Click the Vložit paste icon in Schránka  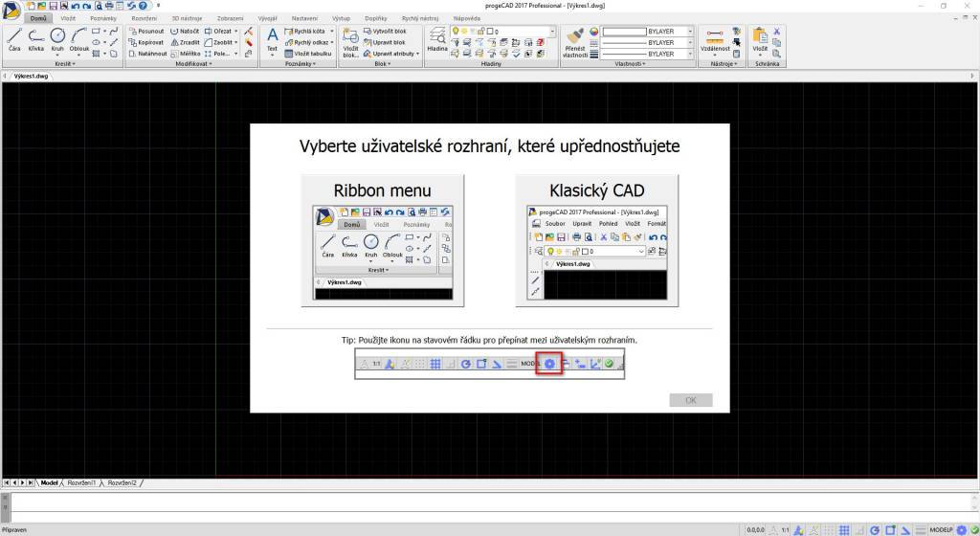760,40
